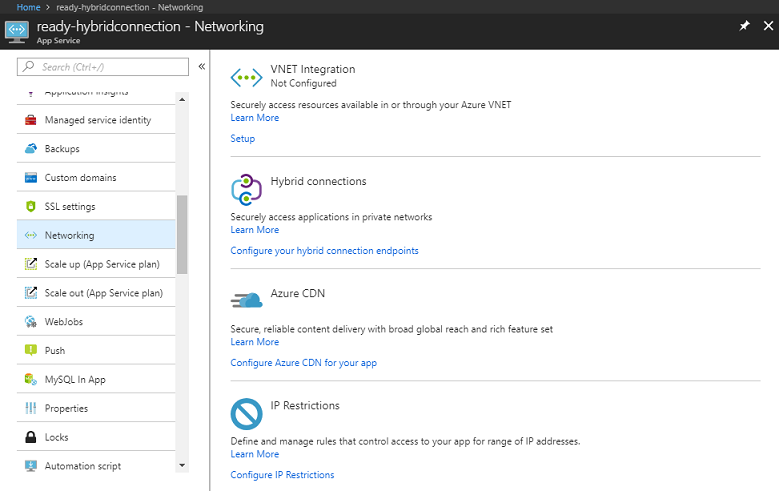Click the VNET Integration Learn More link
The width and height of the screenshot is (779, 491).
254,118
